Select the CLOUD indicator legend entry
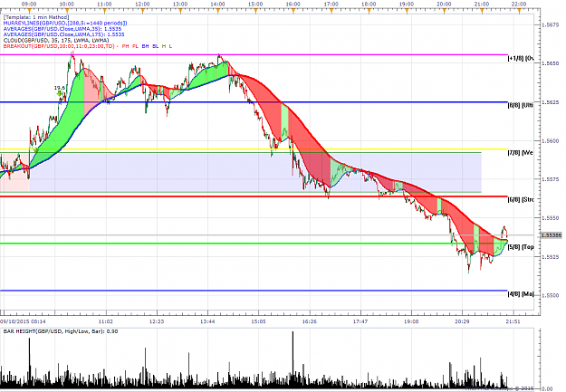 [56, 41]
